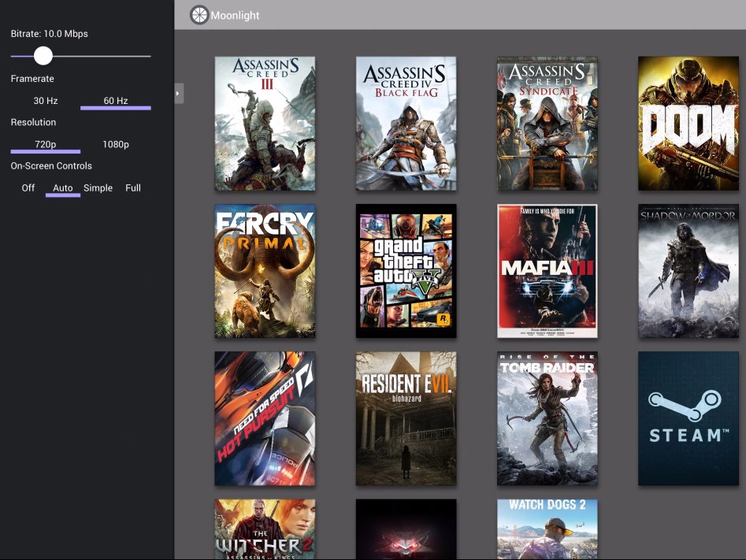Select 30 Hz framerate

coord(46,101)
